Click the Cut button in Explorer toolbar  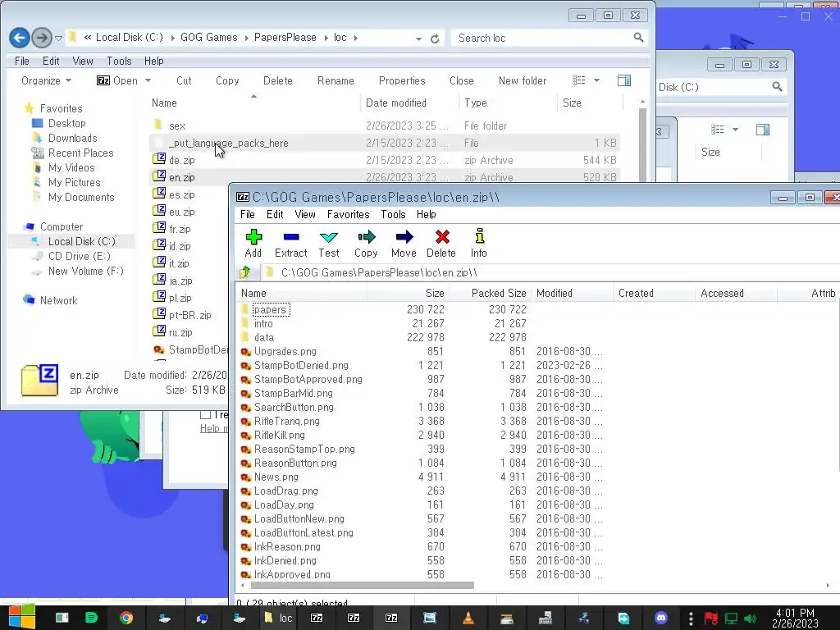point(184,81)
